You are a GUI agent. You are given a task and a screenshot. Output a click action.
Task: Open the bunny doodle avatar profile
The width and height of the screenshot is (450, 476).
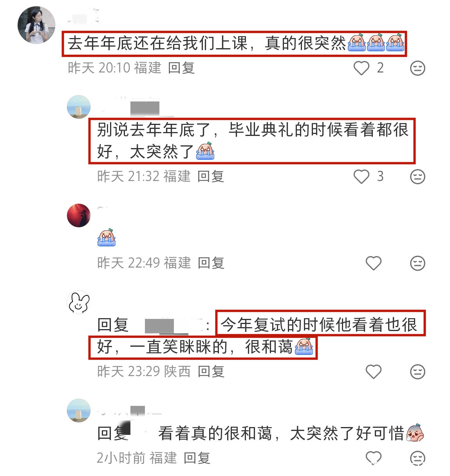pyautogui.click(x=79, y=302)
